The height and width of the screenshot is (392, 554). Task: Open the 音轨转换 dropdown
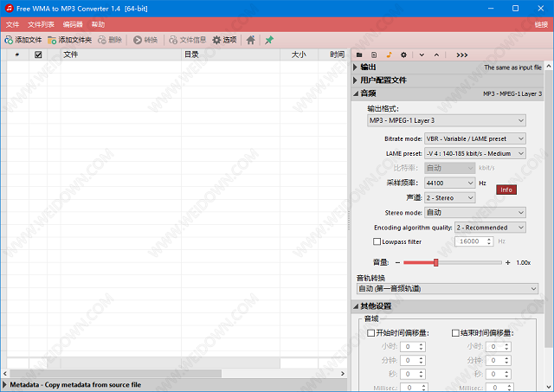click(448, 288)
